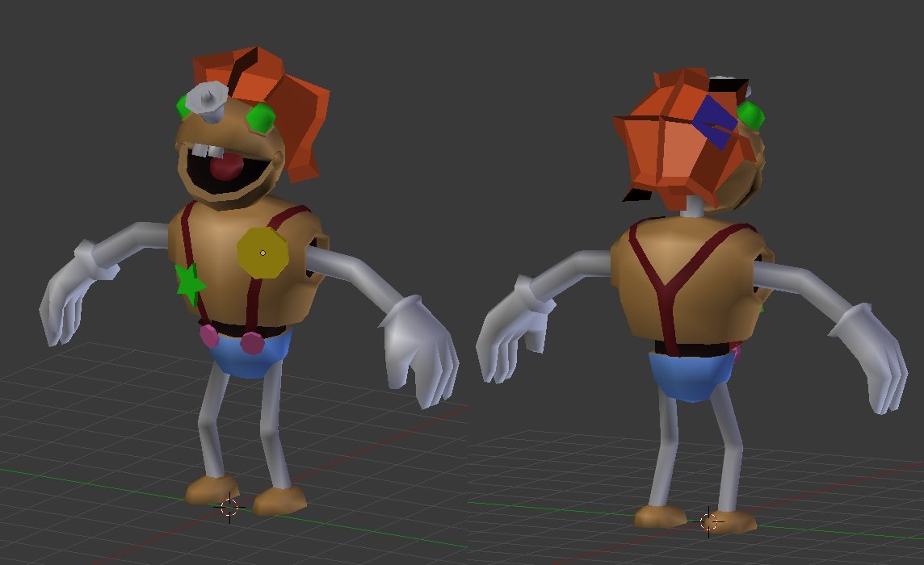The height and width of the screenshot is (565, 924).
Task: Select the green star on the character's chest
Action: (x=191, y=284)
